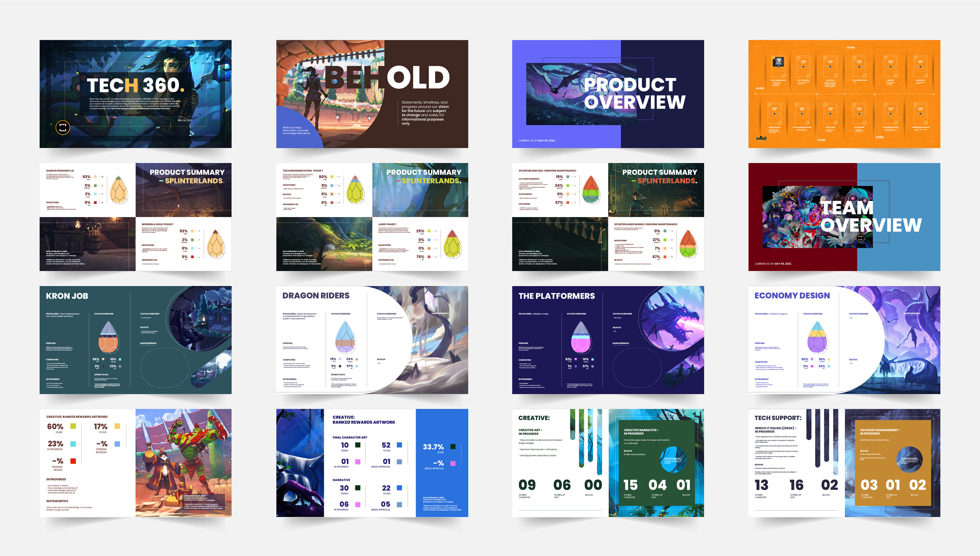This screenshot has width=980, height=556.
Task: Select the gem chart beside Ranked Rewards v2
Action: tap(119, 190)
